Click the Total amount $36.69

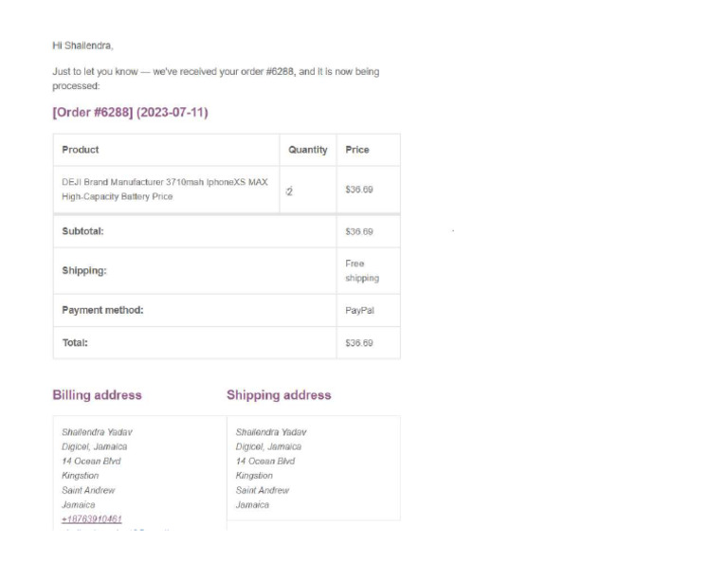[359, 343]
